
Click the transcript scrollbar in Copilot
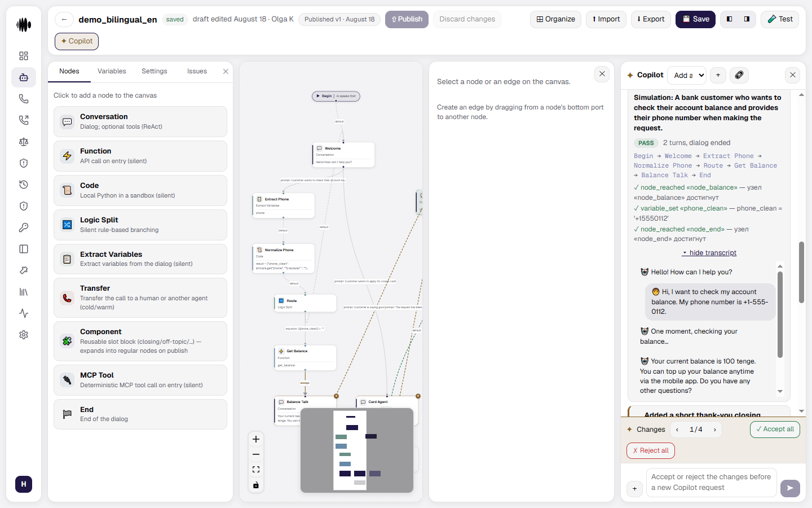780,314
